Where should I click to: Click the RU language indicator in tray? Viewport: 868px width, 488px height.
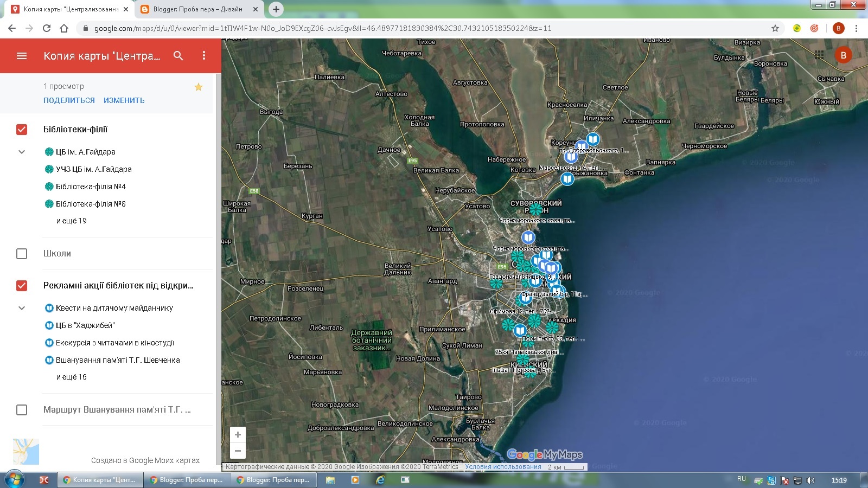pyautogui.click(x=742, y=479)
